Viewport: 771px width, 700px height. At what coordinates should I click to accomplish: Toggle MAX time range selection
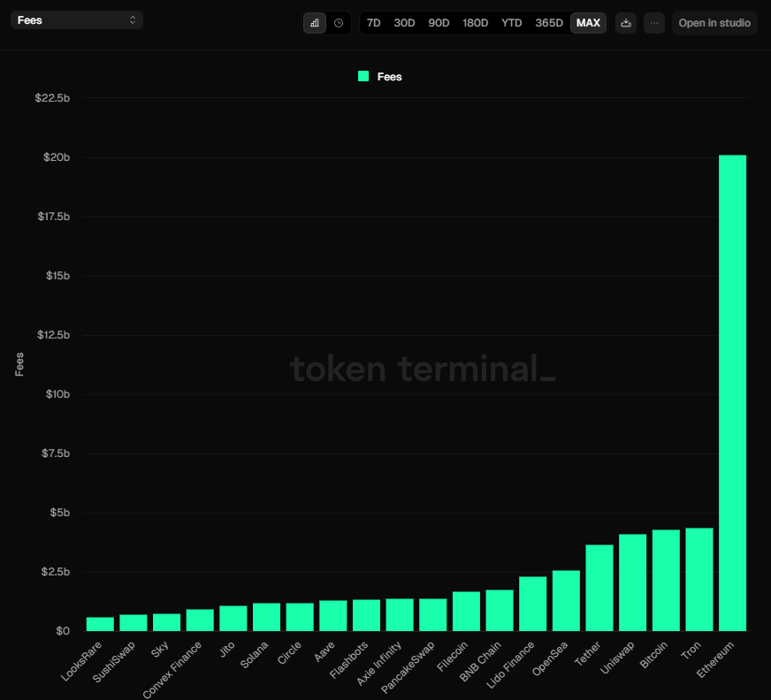pyautogui.click(x=588, y=23)
